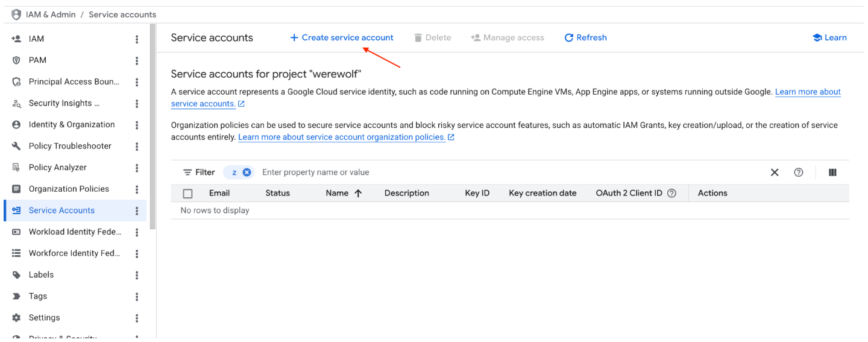Open 'Learn more about service accounts' link
Viewport: 868px width, 342px height.
pos(808,92)
